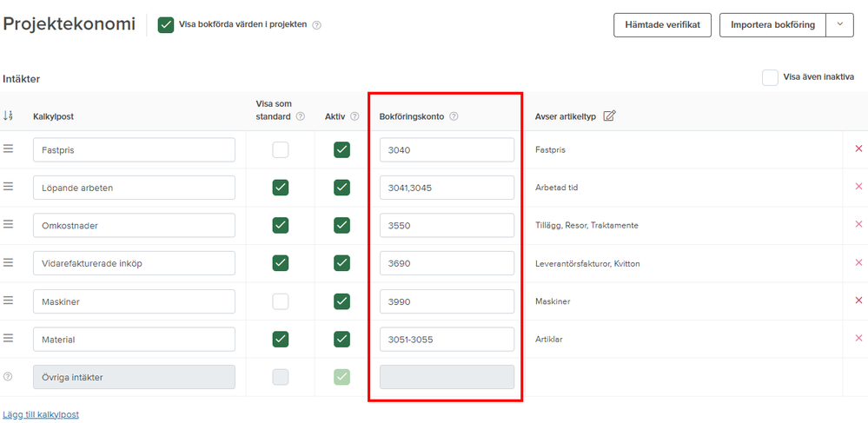The height and width of the screenshot is (423, 868).
Task: Click the Bokföringskonto field containing 3690
Action: 447,263
